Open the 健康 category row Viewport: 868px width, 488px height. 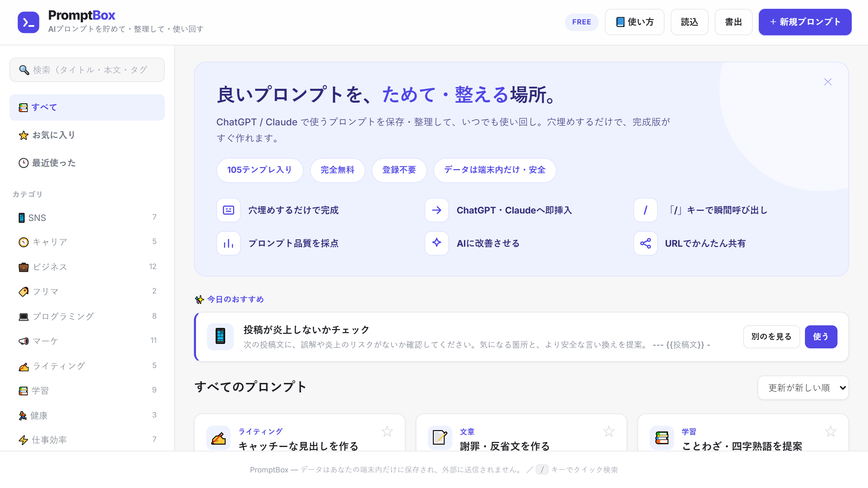point(87,415)
